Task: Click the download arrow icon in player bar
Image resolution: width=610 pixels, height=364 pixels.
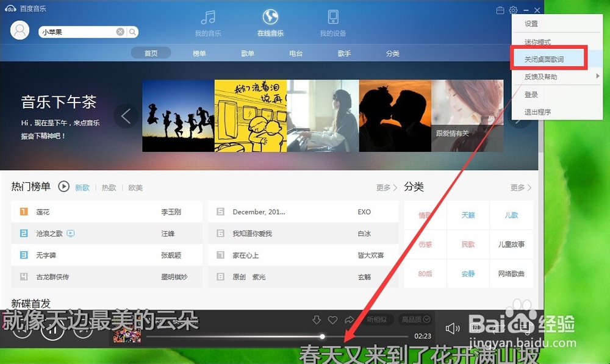Action: pyautogui.click(x=317, y=319)
